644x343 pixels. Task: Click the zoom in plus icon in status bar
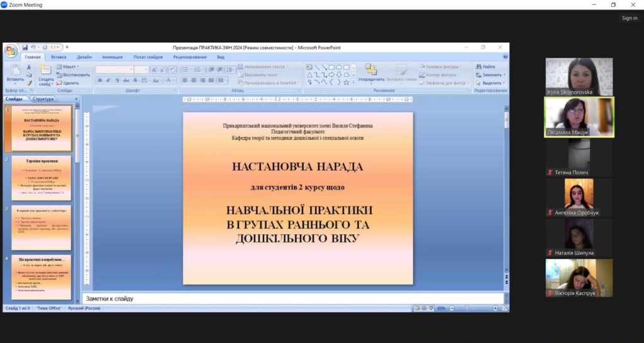pos(495,308)
